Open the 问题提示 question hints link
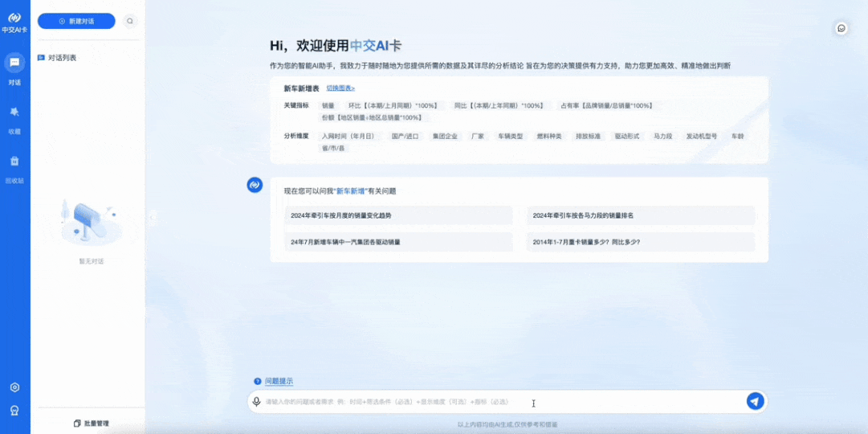This screenshot has width=868, height=434. 279,382
